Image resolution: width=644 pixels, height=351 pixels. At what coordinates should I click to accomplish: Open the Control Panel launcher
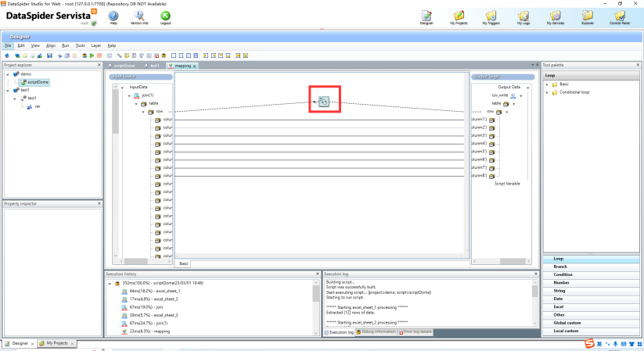[x=620, y=16]
